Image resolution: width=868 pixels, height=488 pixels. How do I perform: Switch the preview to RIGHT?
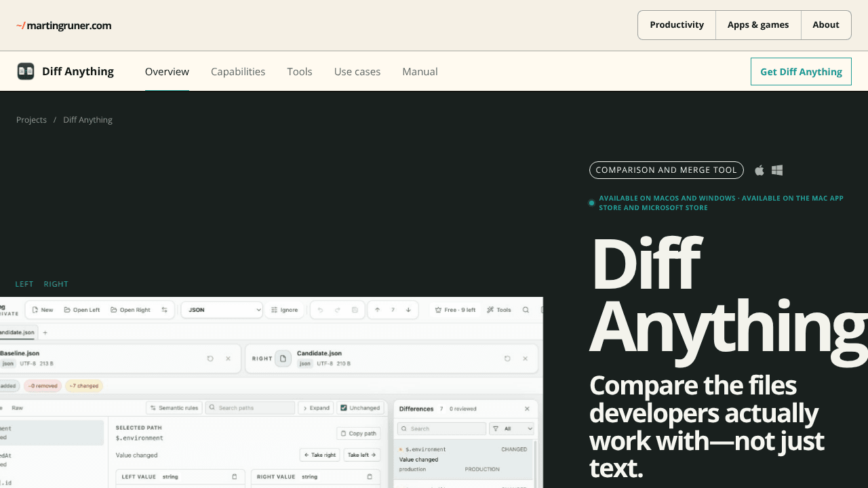point(56,284)
